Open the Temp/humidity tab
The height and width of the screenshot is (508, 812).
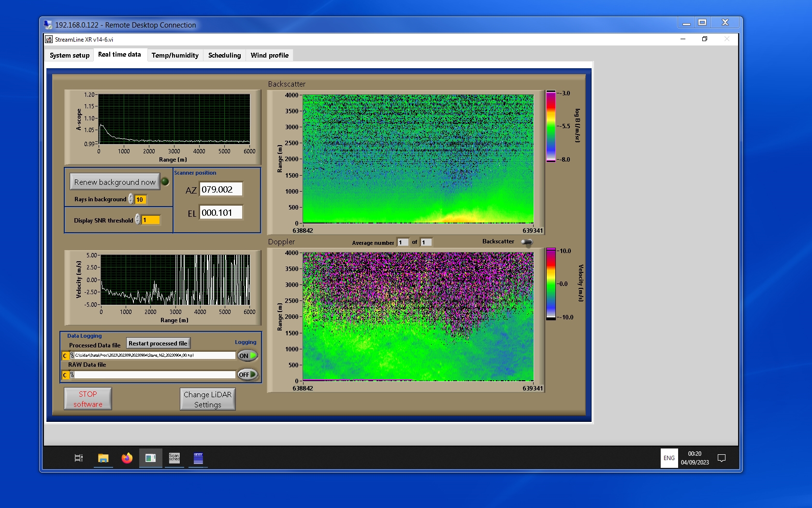[x=175, y=55]
